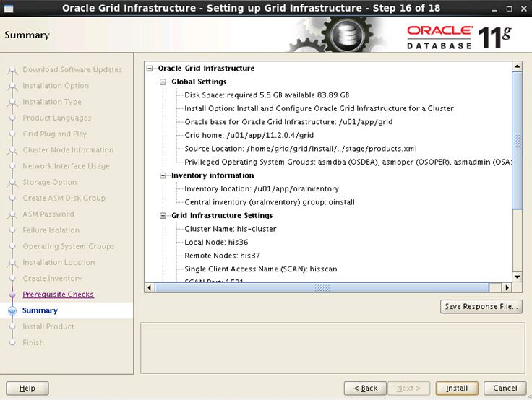Image resolution: width=532 pixels, height=400 pixels.
Task: Select the Disk Space required row
Action: click(267, 95)
